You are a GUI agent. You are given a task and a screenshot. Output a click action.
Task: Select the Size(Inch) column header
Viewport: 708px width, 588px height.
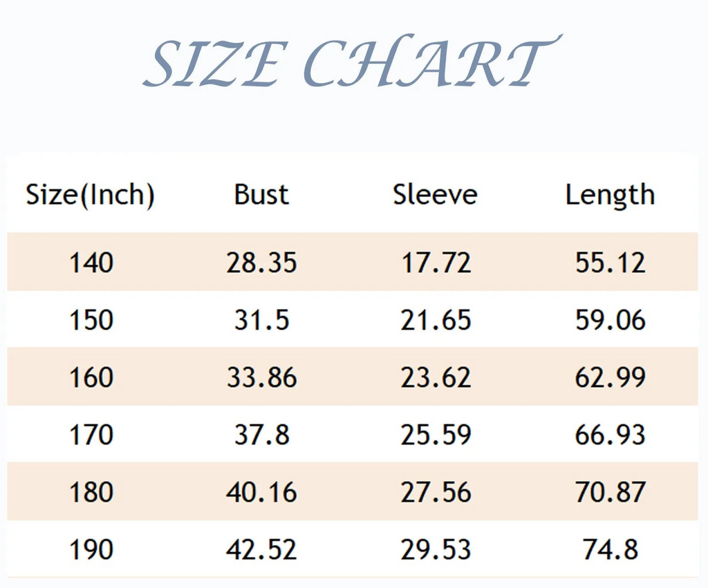[x=90, y=195]
